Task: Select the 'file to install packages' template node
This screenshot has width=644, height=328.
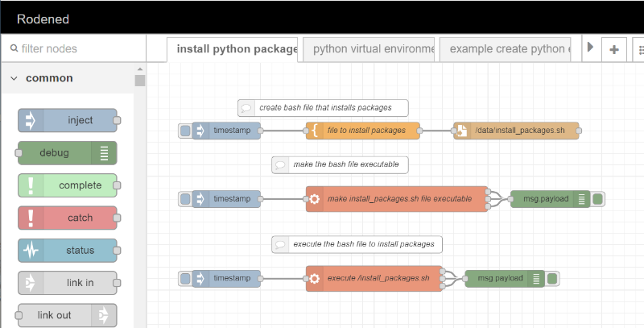Action: pyautogui.click(x=363, y=131)
